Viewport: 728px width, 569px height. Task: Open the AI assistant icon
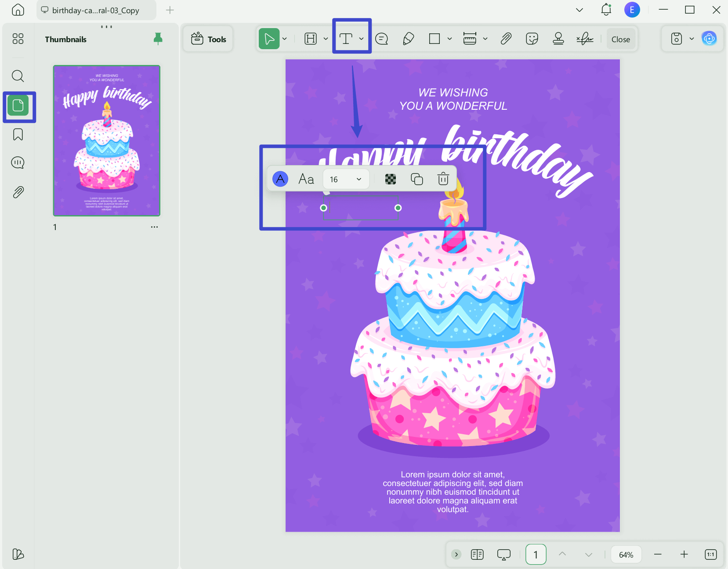(709, 39)
